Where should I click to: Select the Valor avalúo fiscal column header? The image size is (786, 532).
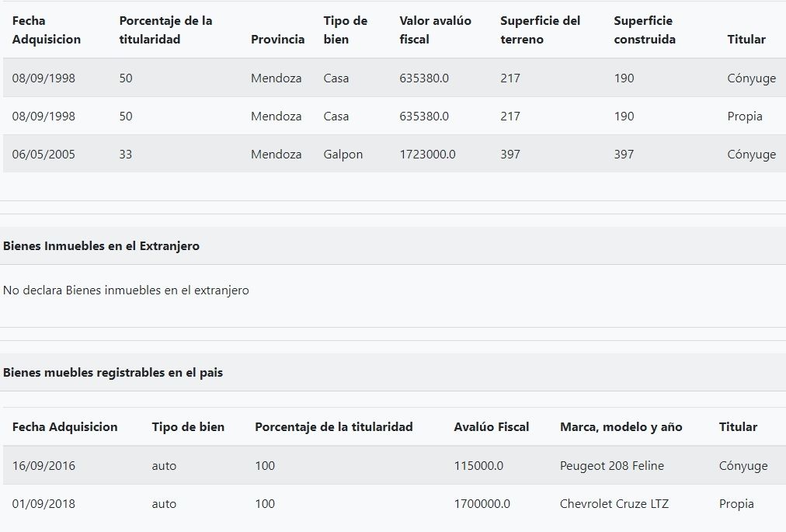pos(435,30)
